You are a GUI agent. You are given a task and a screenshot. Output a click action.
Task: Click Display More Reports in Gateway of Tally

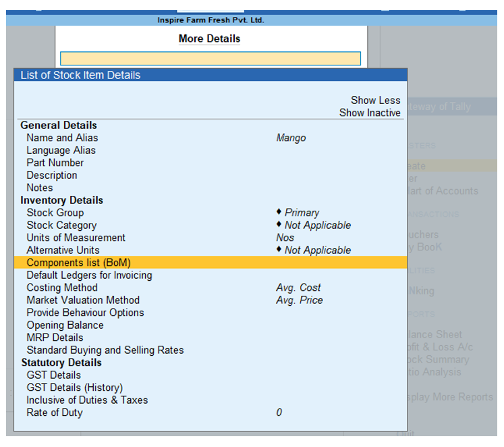point(450,397)
